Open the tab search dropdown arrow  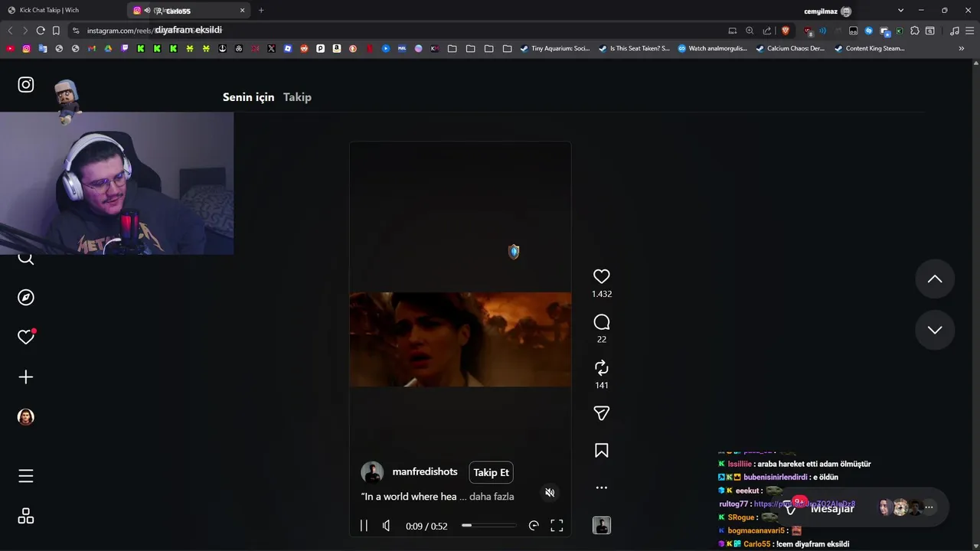pyautogui.click(x=900, y=11)
